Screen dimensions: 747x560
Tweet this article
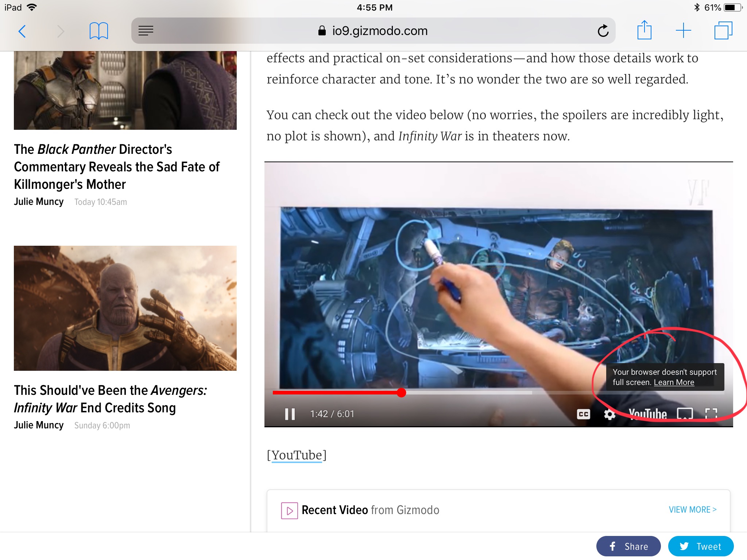click(700, 546)
